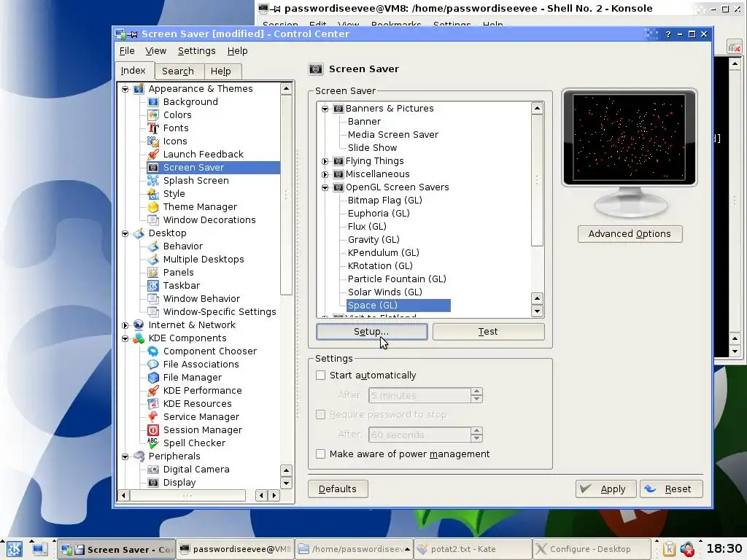Click the show desktop panel icon

(39, 549)
